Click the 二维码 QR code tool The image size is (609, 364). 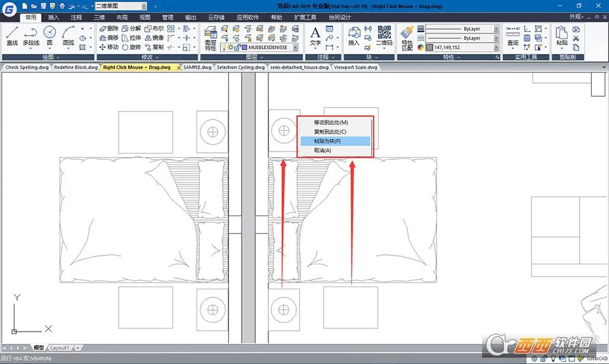click(384, 35)
